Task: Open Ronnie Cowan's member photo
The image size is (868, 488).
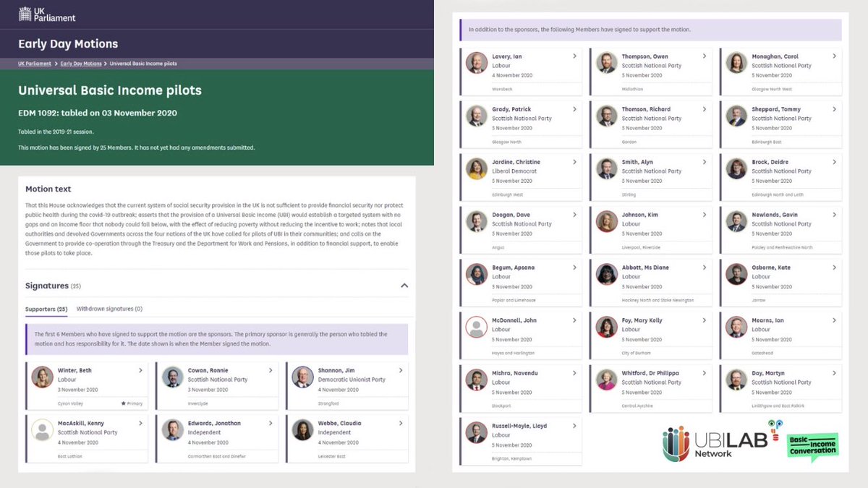Action: (x=172, y=377)
